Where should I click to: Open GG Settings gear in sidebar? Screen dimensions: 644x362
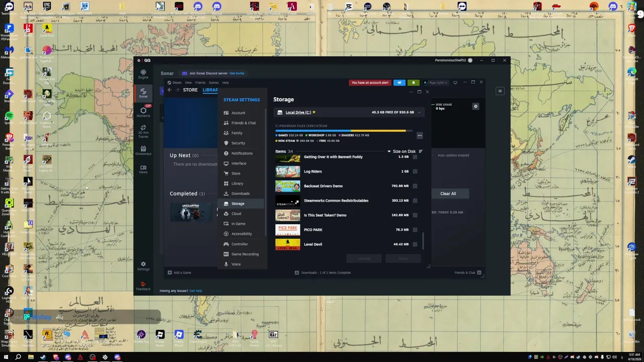(143, 265)
